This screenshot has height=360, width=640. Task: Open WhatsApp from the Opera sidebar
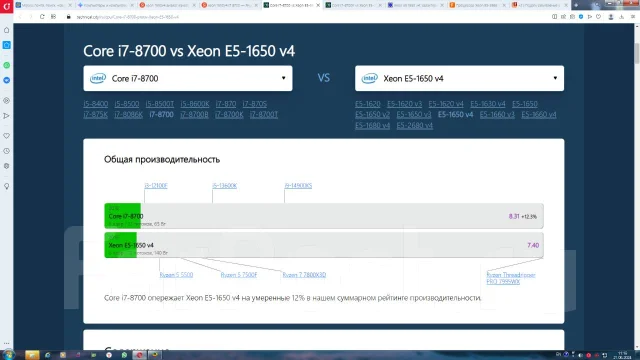click(x=7, y=65)
